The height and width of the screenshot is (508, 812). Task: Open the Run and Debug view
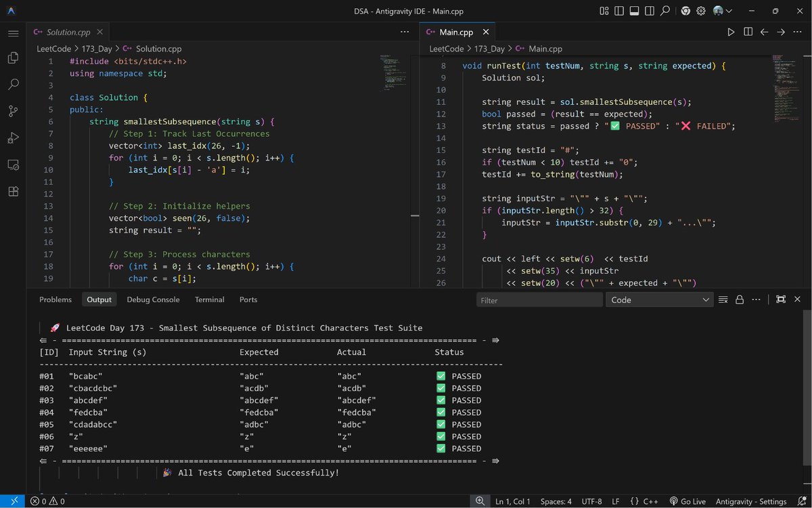pos(13,137)
